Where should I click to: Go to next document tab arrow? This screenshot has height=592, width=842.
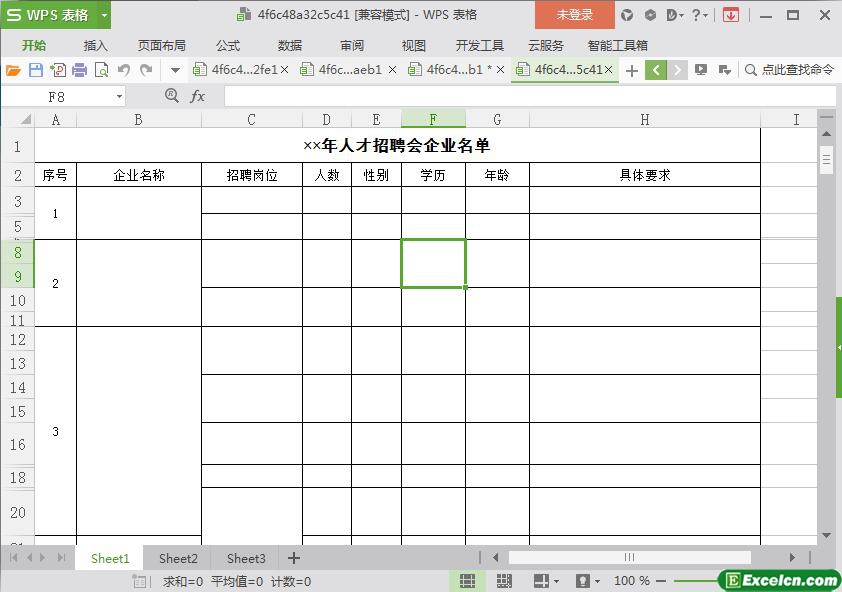coord(677,70)
